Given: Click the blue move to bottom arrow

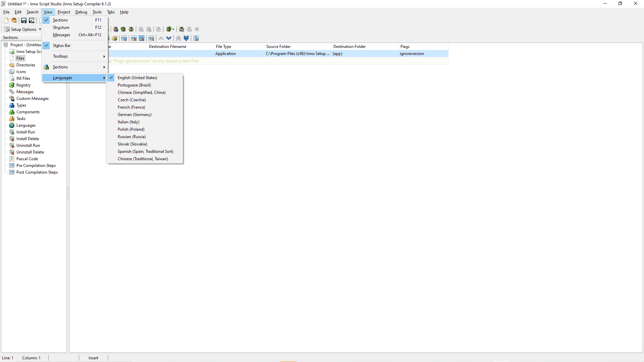Looking at the screenshot, I should click(186, 38).
